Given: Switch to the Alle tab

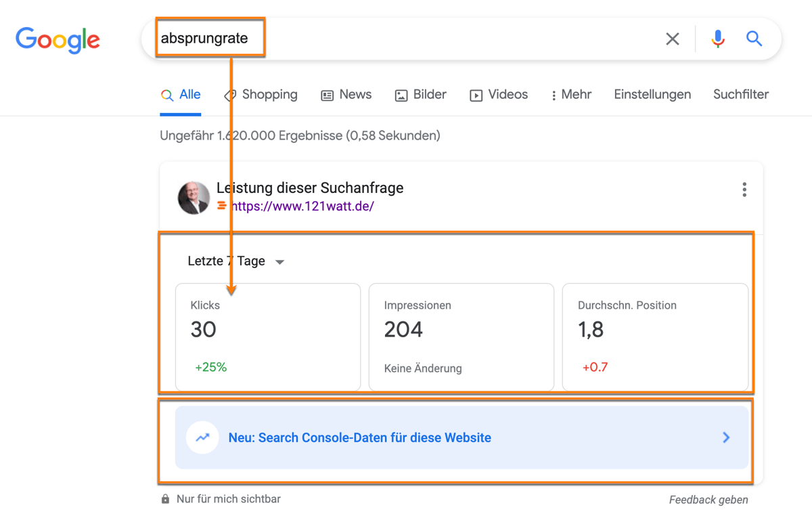Looking at the screenshot, I should click(x=181, y=95).
